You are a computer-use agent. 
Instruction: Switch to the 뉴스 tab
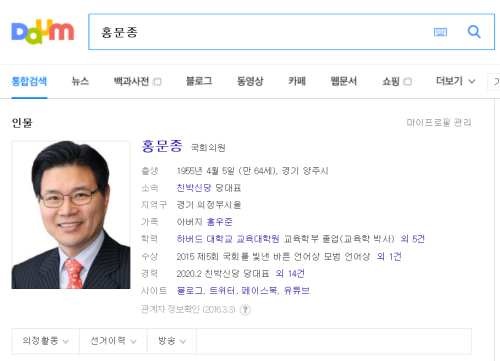pos(80,81)
